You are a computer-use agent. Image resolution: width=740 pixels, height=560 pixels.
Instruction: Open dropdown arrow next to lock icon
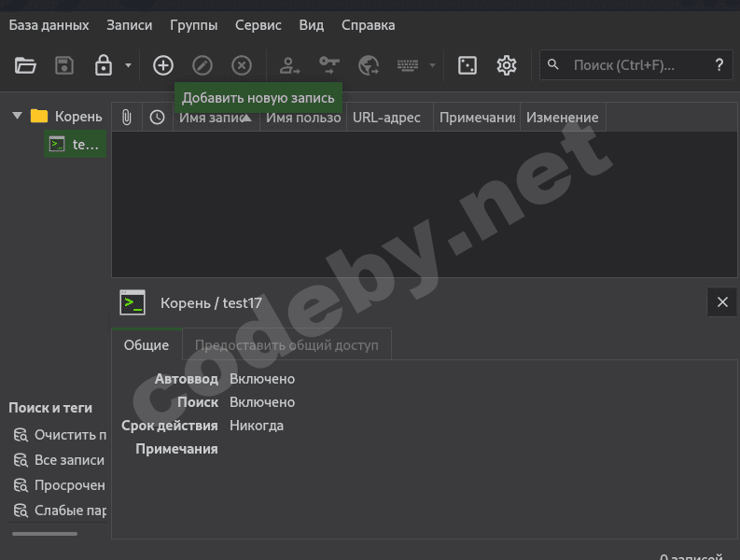[x=128, y=65]
